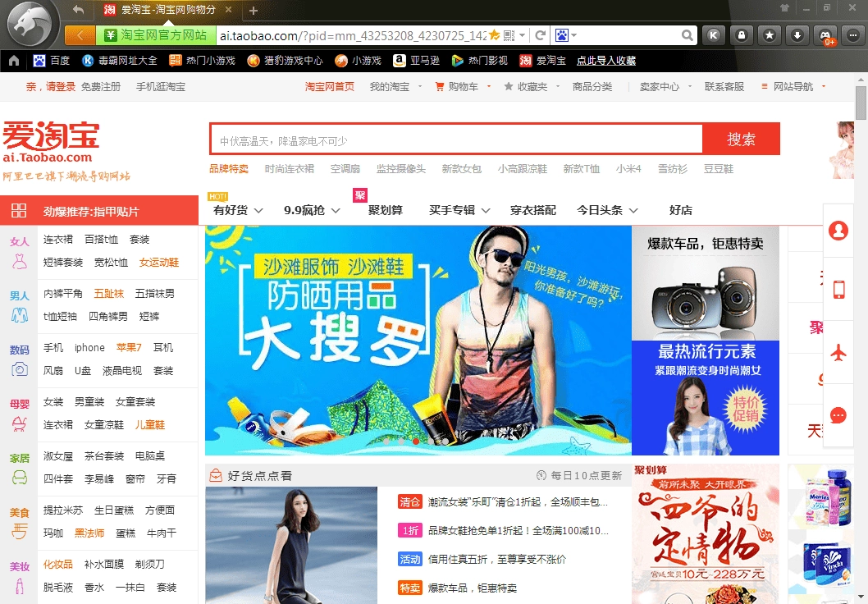
Task: Expand the 网站导航 dropdown
Action: [824, 86]
